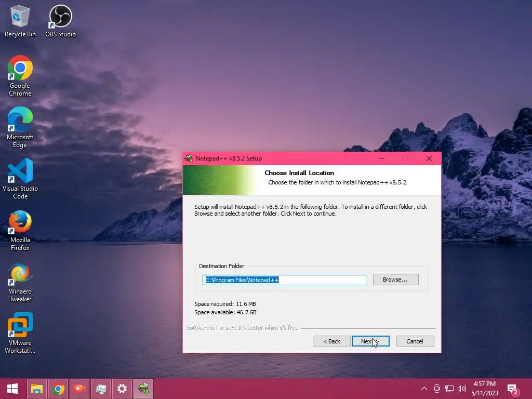Open Chrome from the taskbar

coord(58,389)
